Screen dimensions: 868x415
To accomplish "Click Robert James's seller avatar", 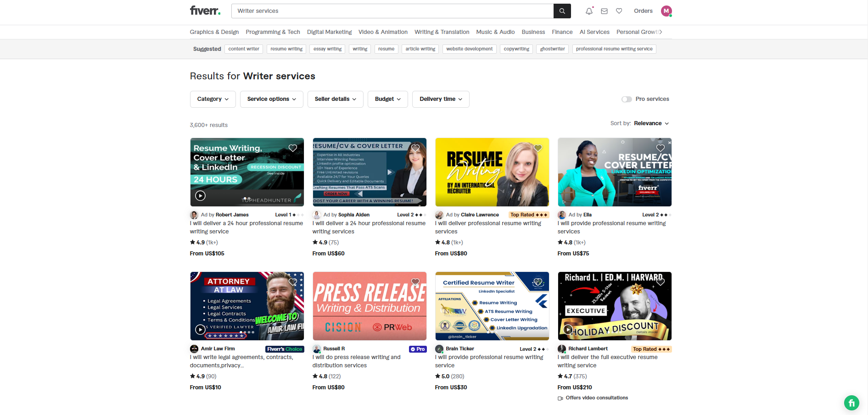I will click(x=194, y=215).
